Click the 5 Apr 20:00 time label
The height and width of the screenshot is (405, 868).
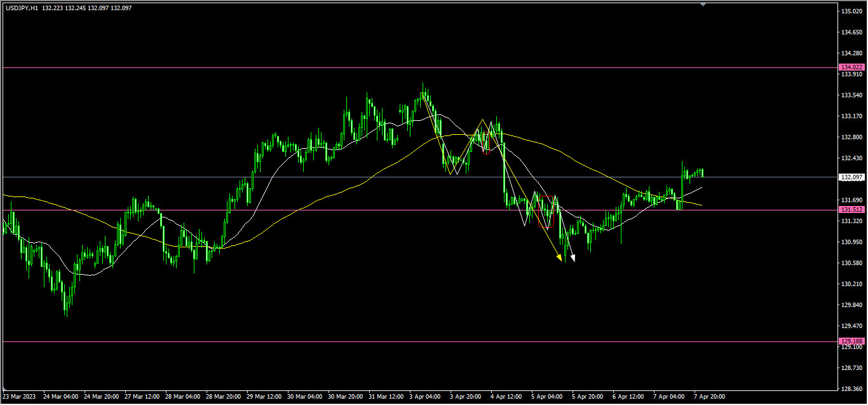coord(588,397)
